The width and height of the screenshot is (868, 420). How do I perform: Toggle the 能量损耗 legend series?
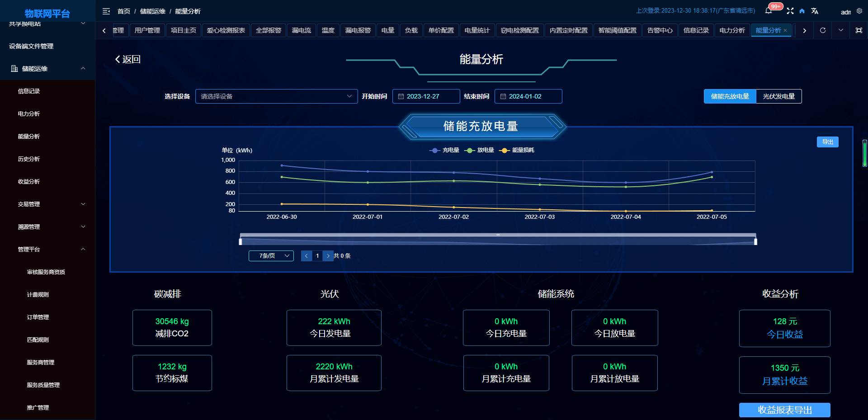tap(516, 150)
